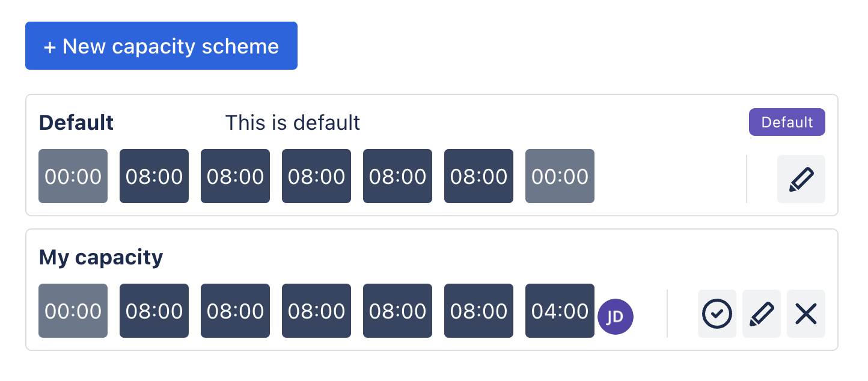Select Monday's 08:00 cell in Default
This screenshot has width=868, height=381.
tap(154, 176)
